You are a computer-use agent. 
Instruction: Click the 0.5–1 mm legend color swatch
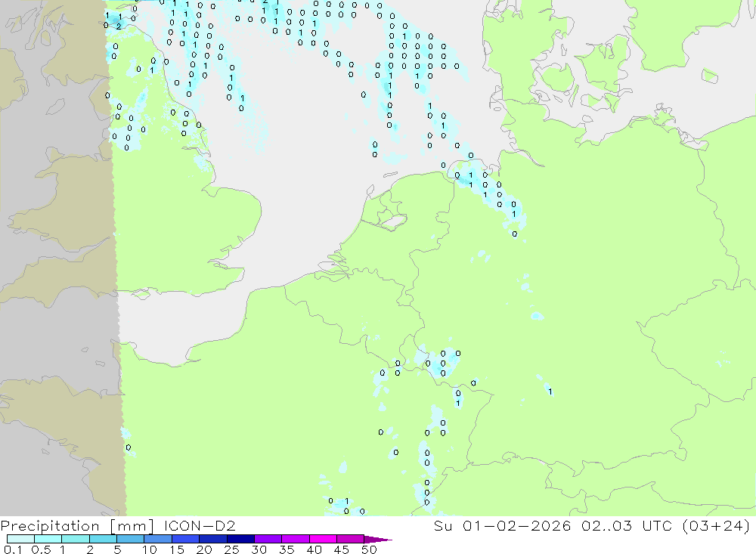coord(48,539)
